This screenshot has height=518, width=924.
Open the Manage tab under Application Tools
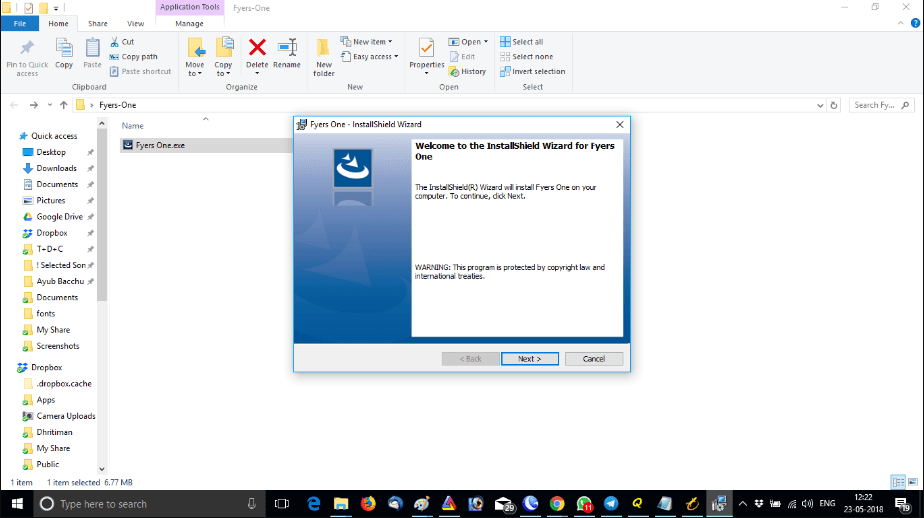click(x=189, y=24)
